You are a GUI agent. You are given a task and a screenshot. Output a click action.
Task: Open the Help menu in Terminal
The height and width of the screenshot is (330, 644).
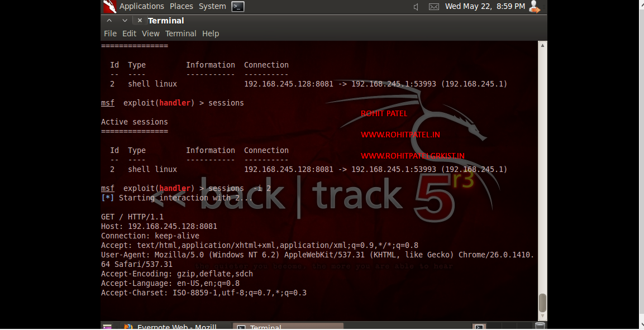click(x=210, y=34)
